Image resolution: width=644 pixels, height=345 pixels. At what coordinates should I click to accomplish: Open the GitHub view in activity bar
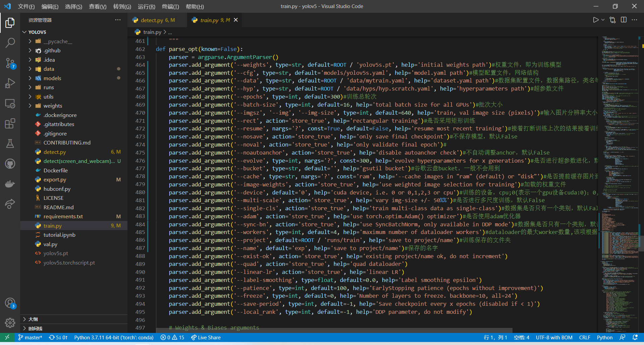[x=10, y=164]
